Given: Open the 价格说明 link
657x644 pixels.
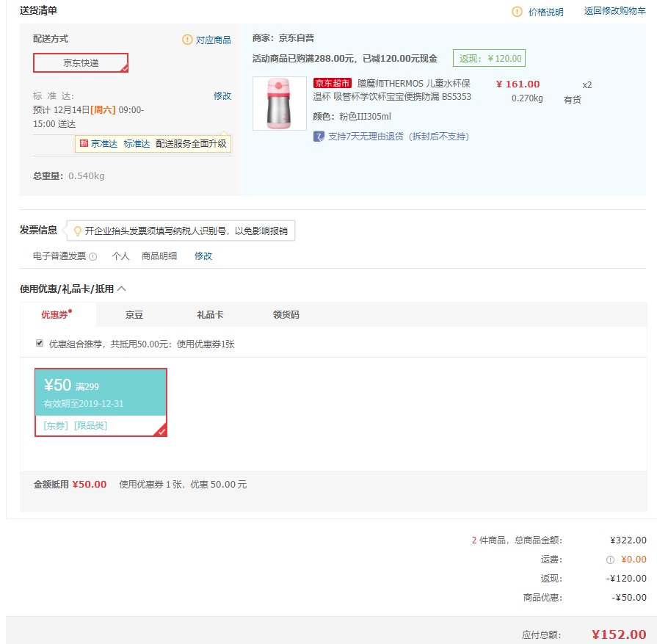Looking at the screenshot, I should [546, 12].
